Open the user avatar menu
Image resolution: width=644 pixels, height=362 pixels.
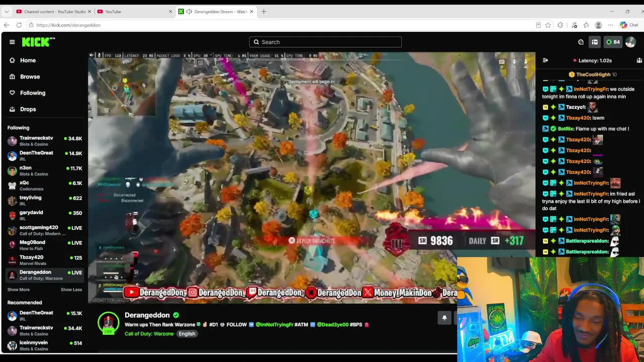coord(630,42)
